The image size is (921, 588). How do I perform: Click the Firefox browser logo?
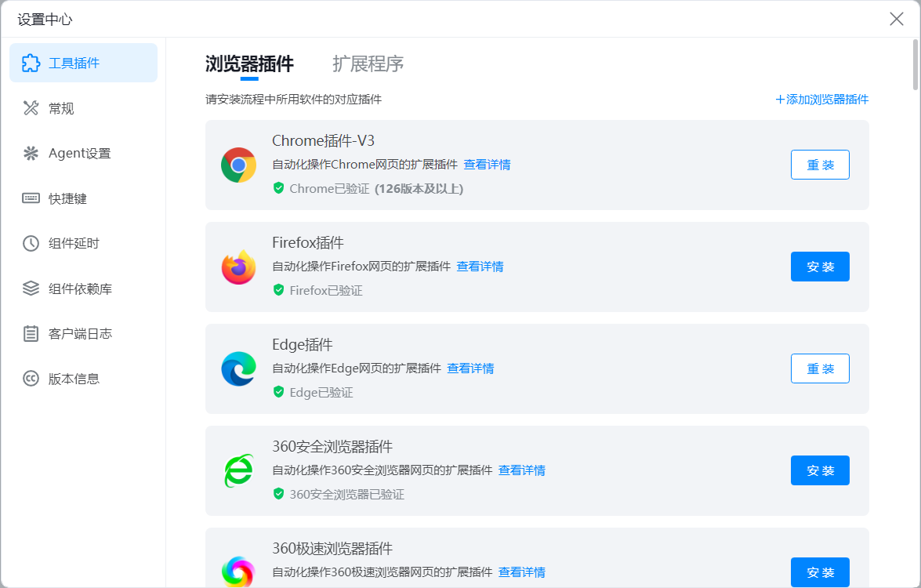(x=238, y=267)
